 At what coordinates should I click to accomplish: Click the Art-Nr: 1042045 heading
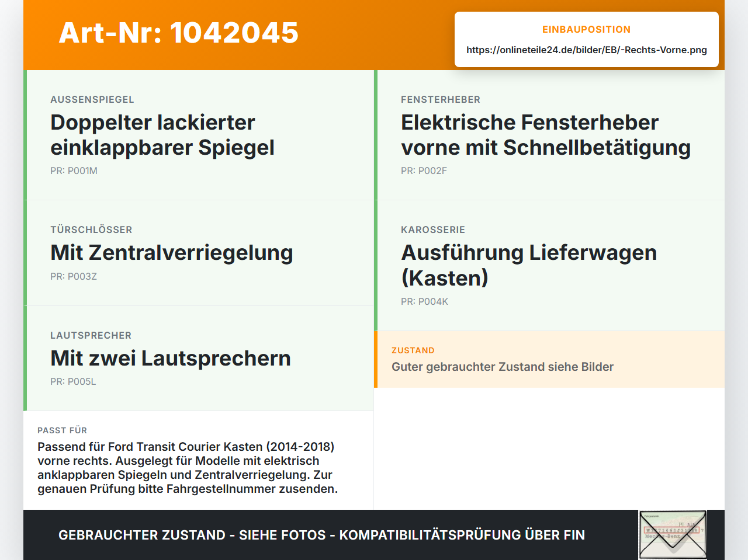[x=179, y=33]
